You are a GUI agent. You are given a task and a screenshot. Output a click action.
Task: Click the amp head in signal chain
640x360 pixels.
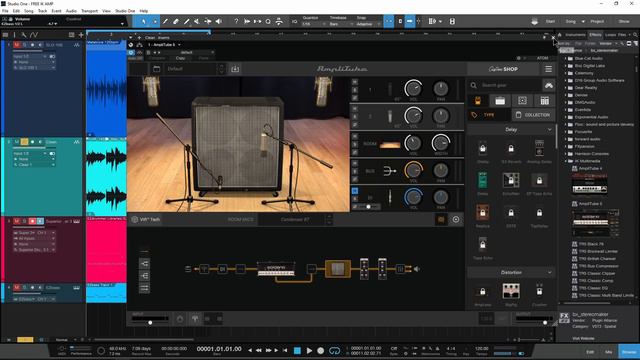276,269
